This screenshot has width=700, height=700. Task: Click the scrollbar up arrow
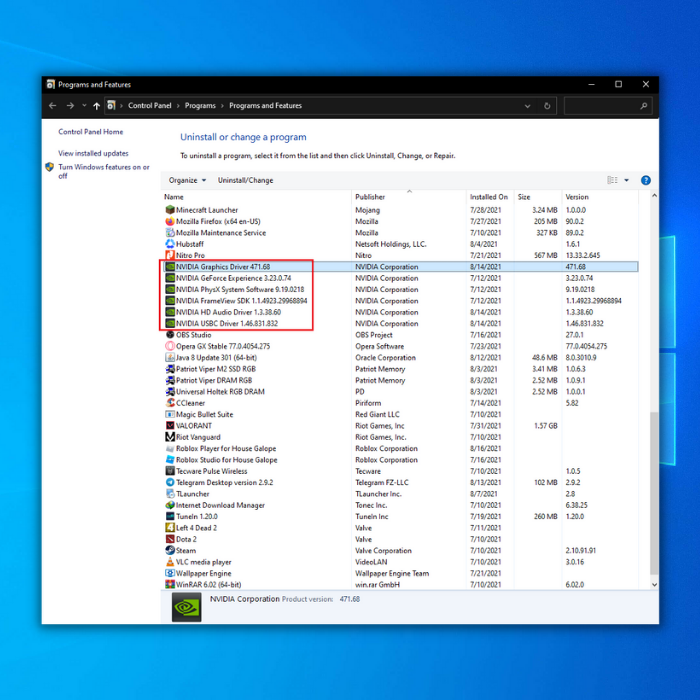654,196
